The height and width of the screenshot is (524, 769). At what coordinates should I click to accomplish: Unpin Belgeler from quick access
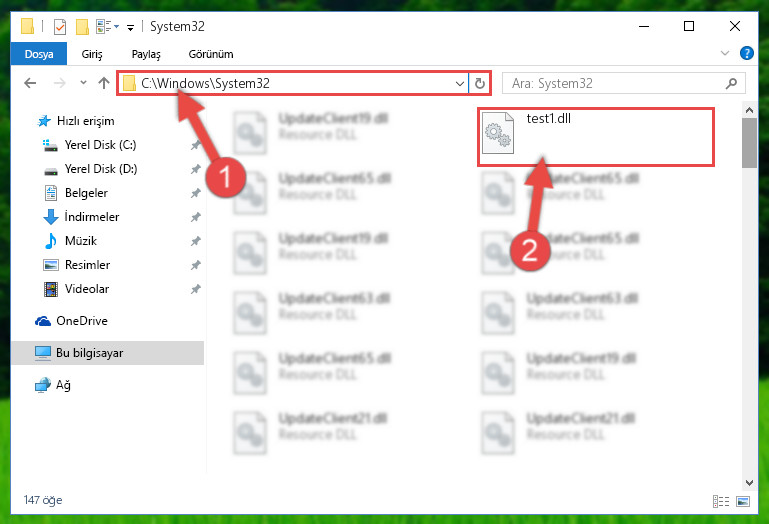pyautogui.click(x=195, y=193)
